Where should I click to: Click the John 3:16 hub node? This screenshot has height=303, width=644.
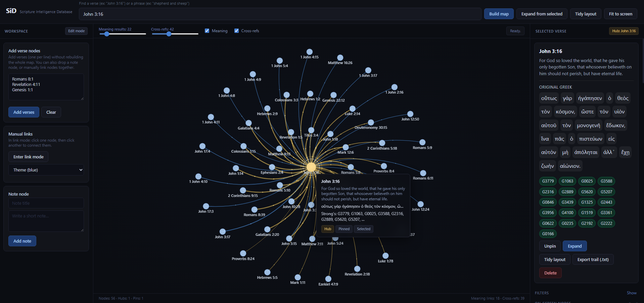coord(311,167)
